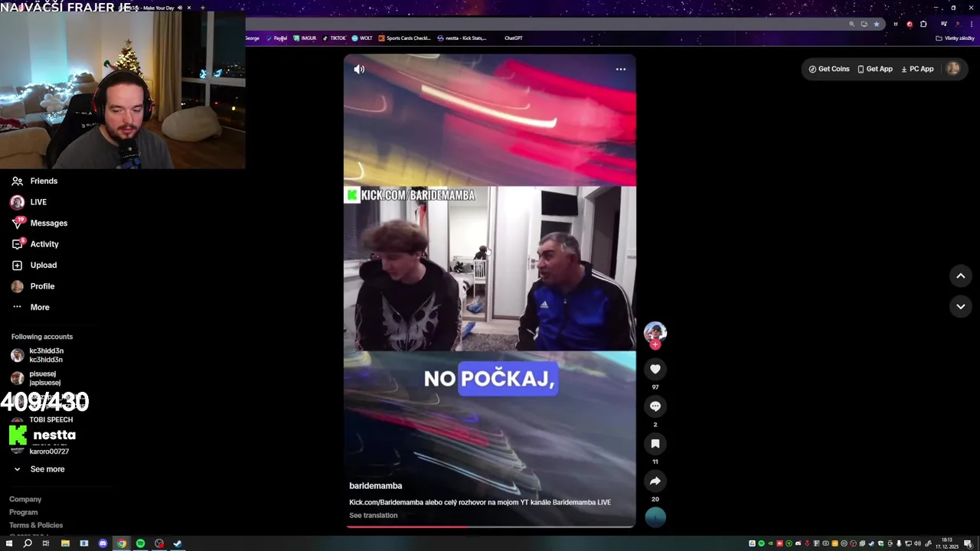
Task: Open the spinning sound disc icon
Action: coord(655,517)
